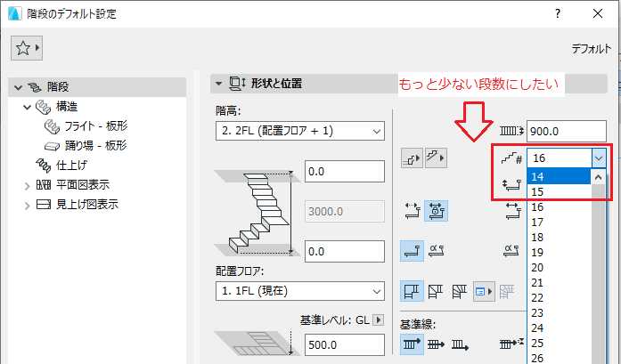The height and width of the screenshot is (364, 621).
Task: Open the 配置フロア dropdown
Action: pos(299,291)
